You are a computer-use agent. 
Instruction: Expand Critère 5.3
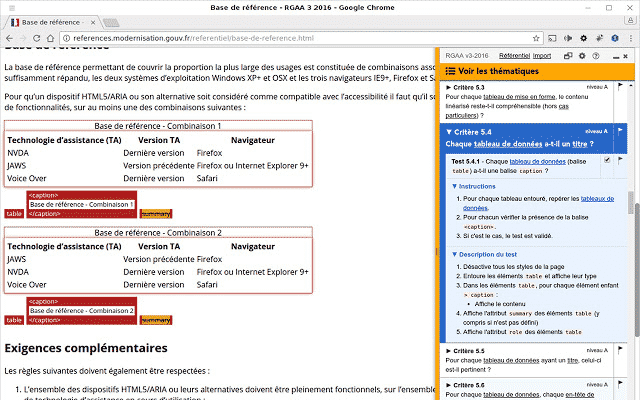tap(465, 87)
